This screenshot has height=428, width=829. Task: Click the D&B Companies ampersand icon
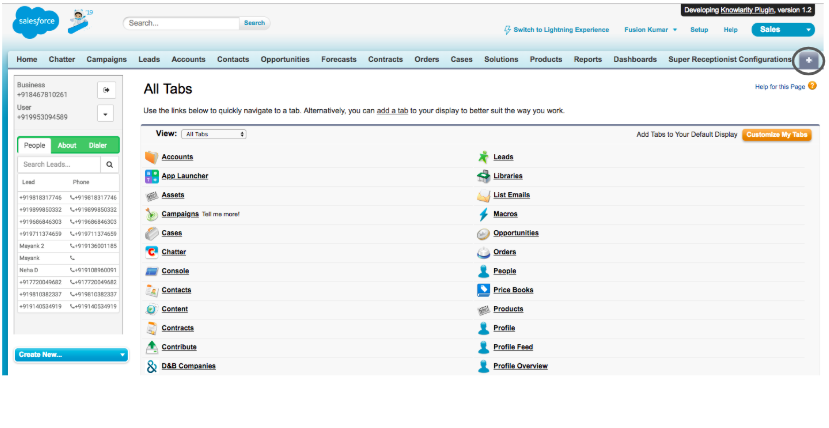(x=152, y=366)
